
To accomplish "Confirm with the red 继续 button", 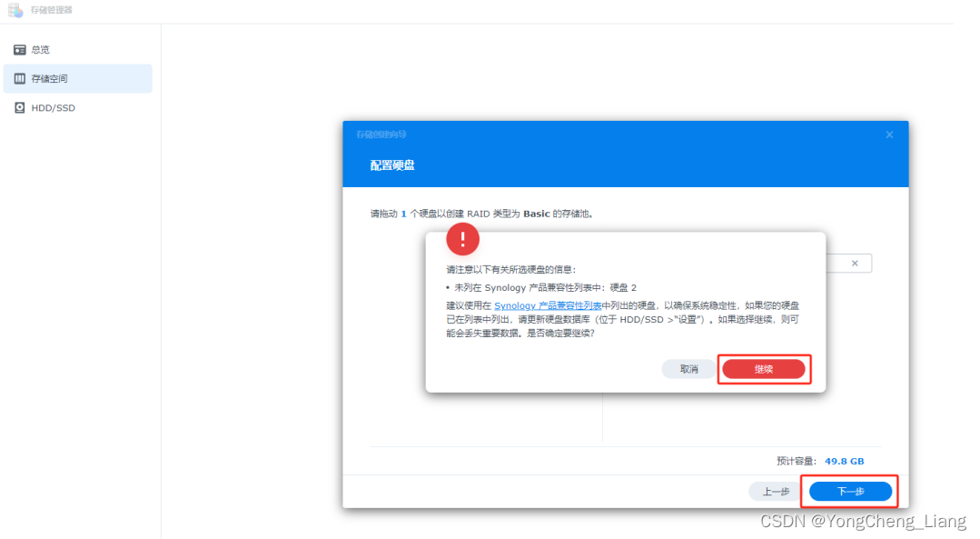I will 764,369.
